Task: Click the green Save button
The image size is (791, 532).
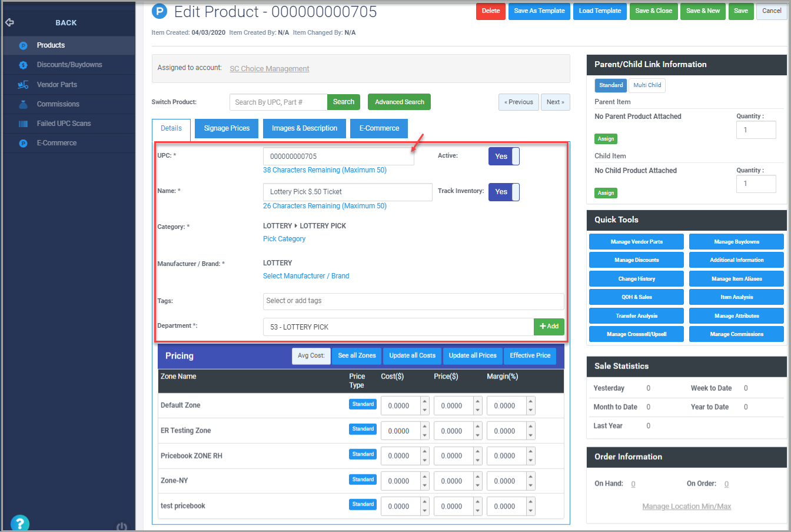Action: pyautogui.click(x=741, y=11)
